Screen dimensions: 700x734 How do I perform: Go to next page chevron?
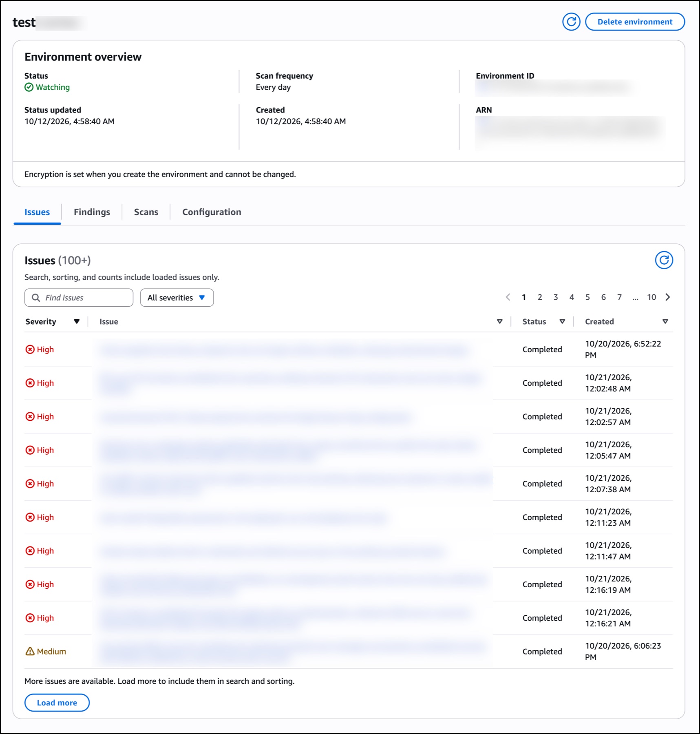(668, 297)
